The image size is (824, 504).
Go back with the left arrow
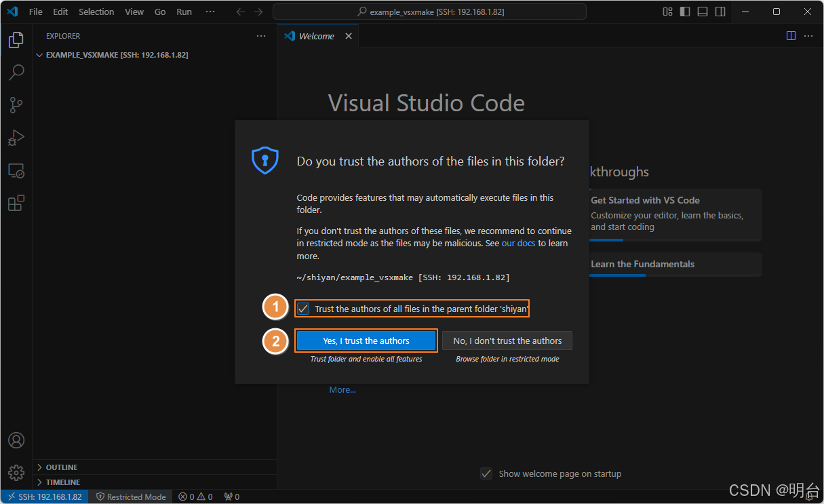pos(240,12)
